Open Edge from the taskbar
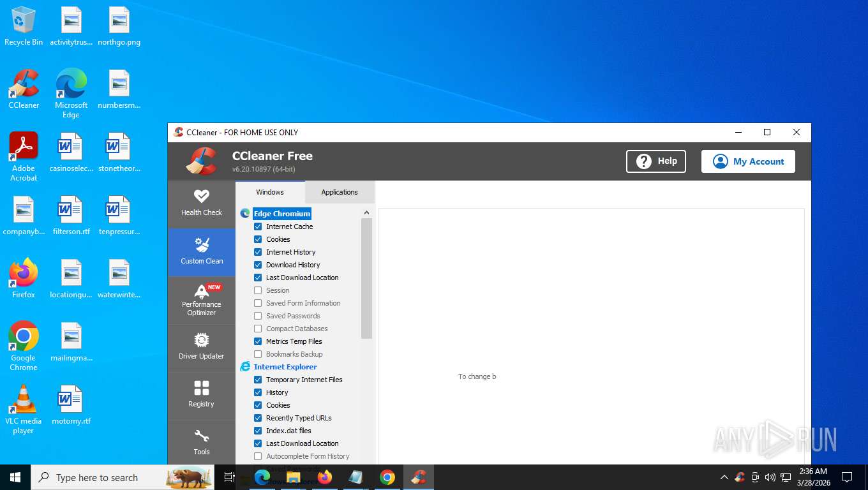This screenshot has height=490, width=868. [x=262, y=477]
